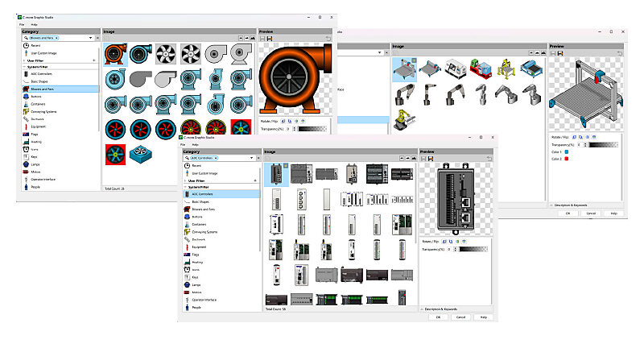Viewport: 644px width, 344px height.
Task: Expand category dropdown in ADC Controllers window
Action: [252, 158]
